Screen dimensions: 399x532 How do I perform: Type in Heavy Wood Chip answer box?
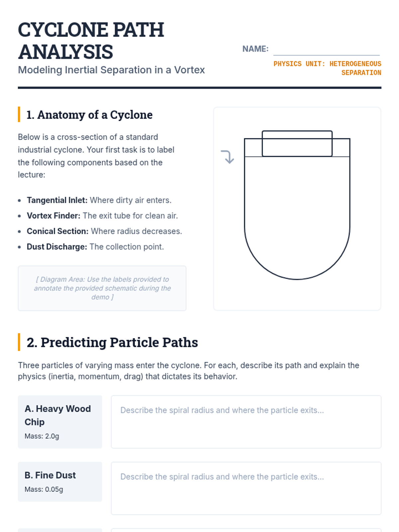click(246, 422)
